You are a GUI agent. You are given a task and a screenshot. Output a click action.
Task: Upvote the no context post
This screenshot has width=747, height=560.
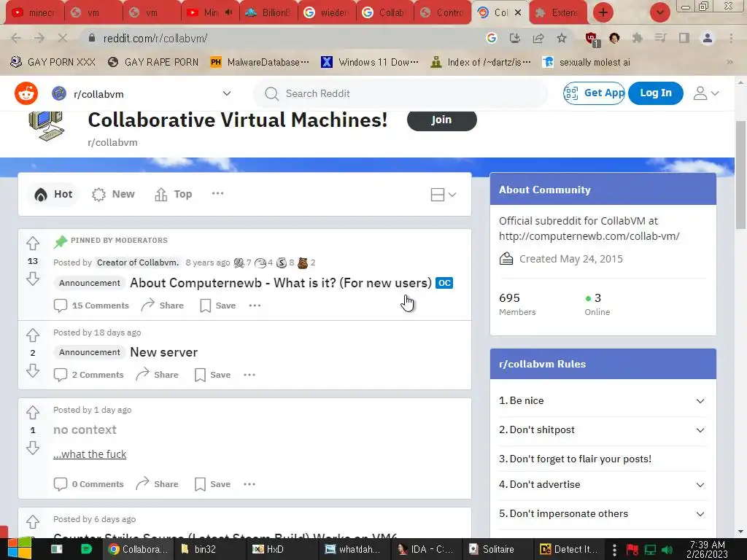click(x=33, y=413)
